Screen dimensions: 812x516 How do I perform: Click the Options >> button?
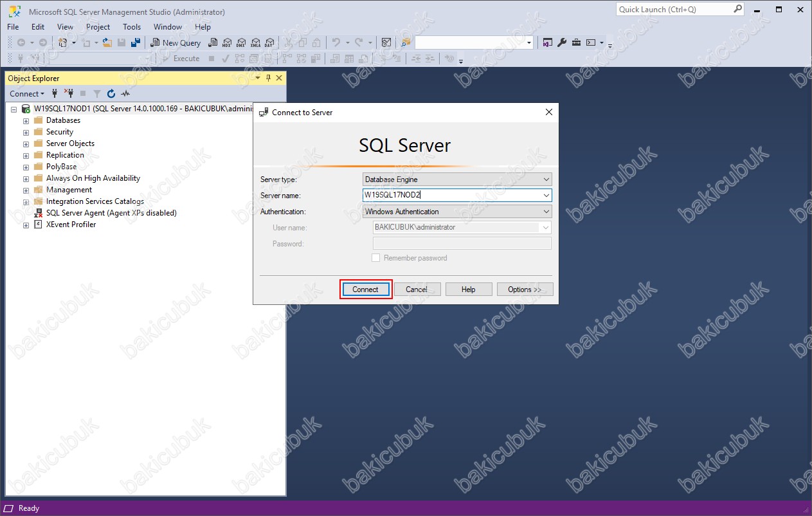(x=524, y=290)
